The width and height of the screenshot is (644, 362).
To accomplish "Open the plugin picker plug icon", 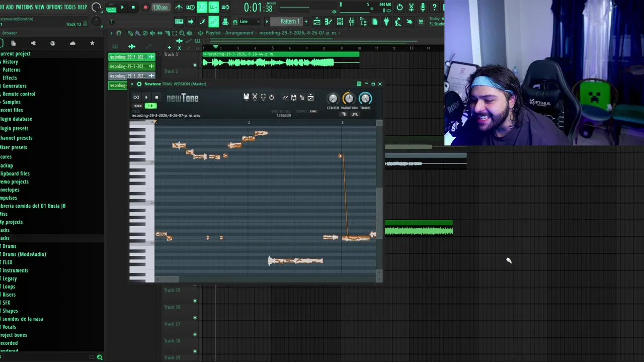I will point(386,22).
